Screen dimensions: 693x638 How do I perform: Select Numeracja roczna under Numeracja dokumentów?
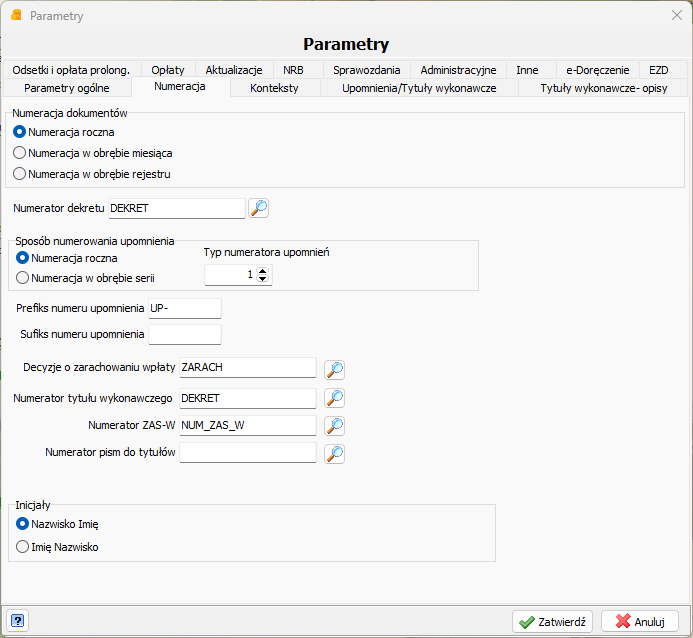[64, 132]
